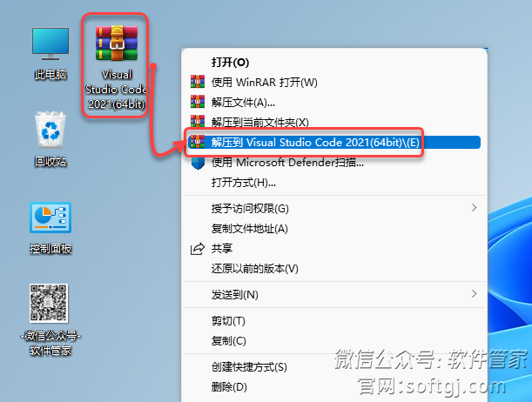Click the share icon next to 共享
Viewport: 532px width, 402px height.
point(198,249)
